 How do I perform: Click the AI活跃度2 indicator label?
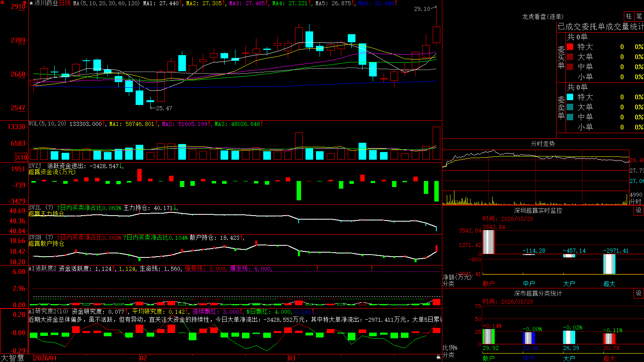(x=42, y=269)
